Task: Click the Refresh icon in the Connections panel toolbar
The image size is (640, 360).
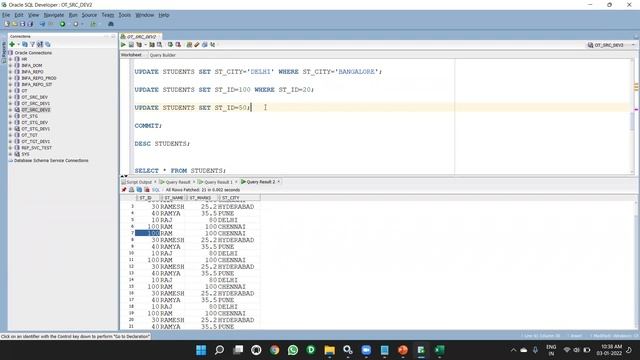Action: pyautogui.click(x=25, y=44)
